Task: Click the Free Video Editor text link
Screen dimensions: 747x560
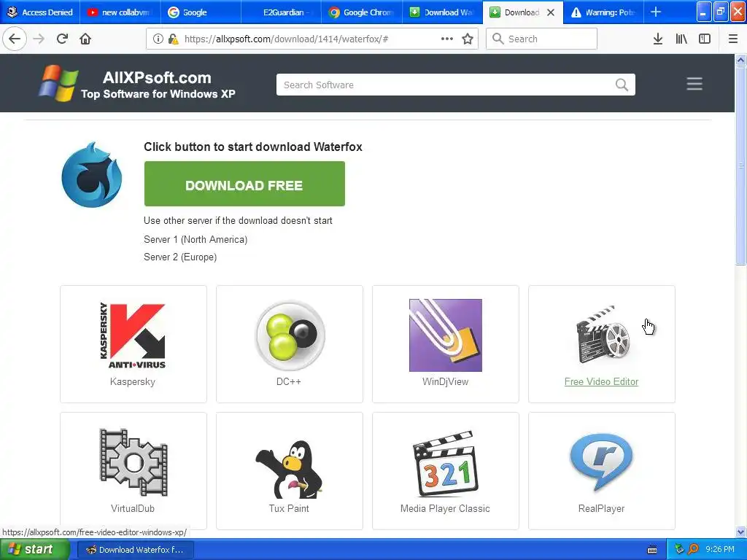Action: click(601, 381)
